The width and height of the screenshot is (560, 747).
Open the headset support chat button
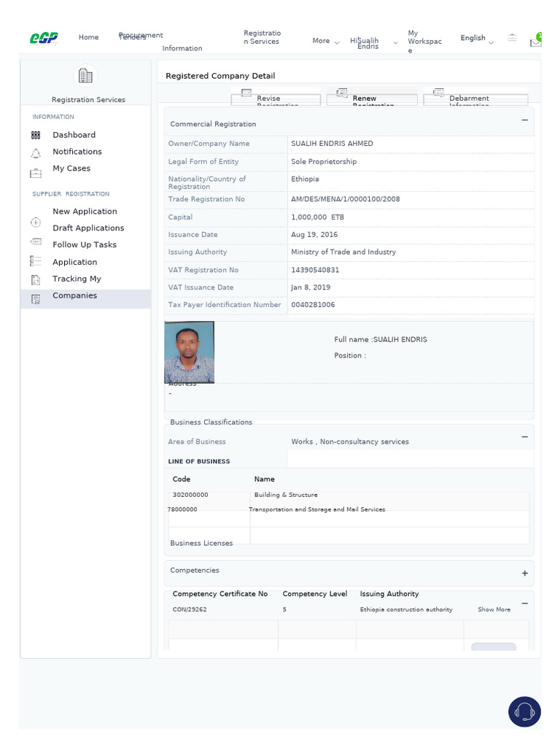(x=524, y=712)
